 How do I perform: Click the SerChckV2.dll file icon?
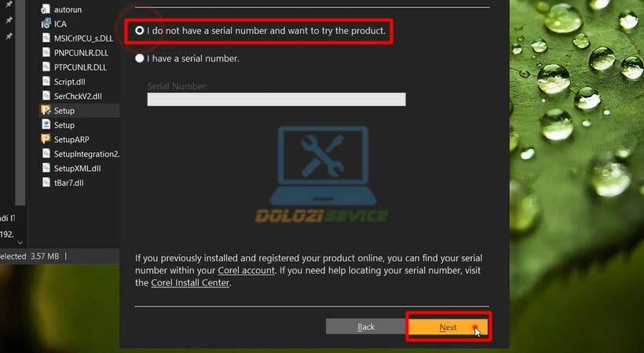(46, 96)
